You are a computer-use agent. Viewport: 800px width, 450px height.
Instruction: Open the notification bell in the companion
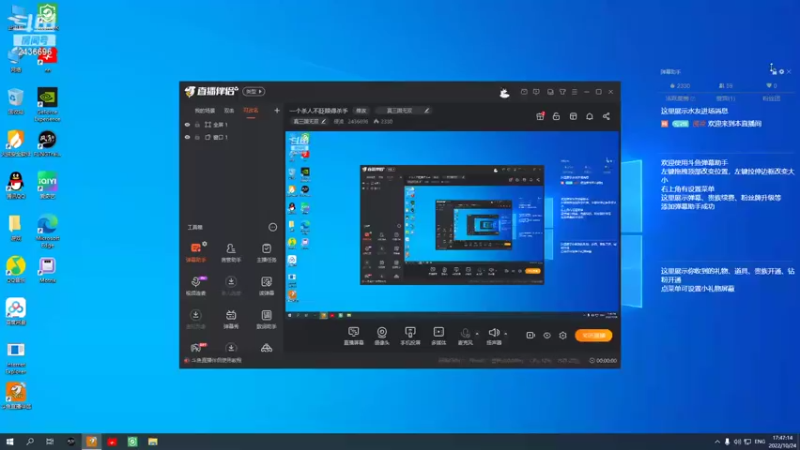point(589,116)
